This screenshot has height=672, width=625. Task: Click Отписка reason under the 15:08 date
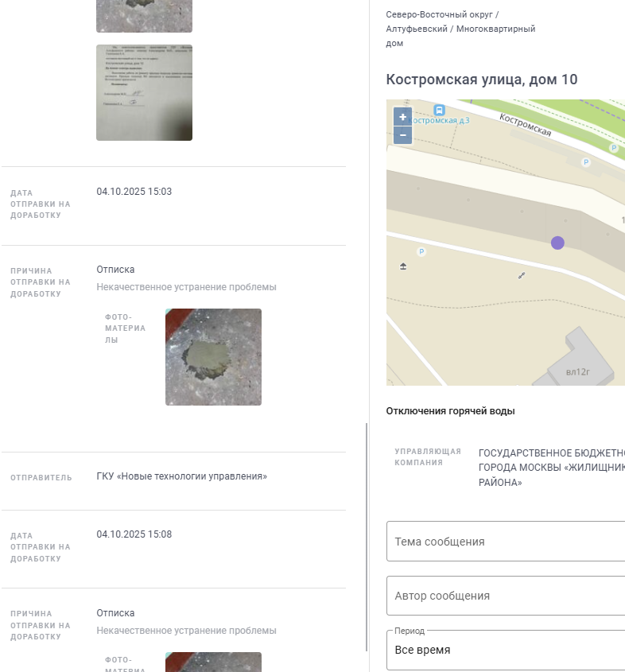[x=115, y=613]
